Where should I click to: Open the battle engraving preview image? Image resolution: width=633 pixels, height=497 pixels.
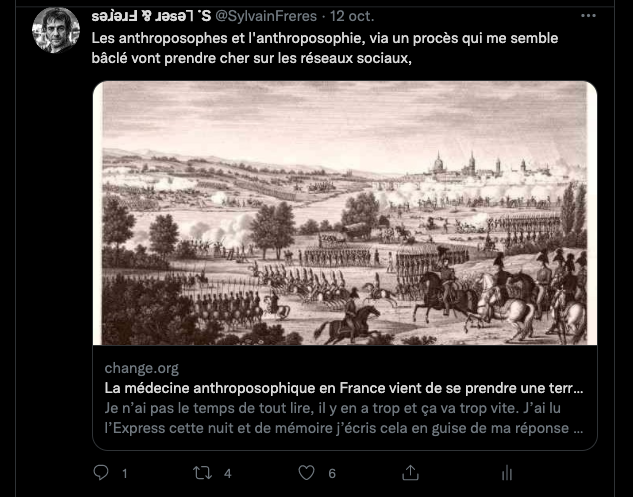click(x=345, y=213)
